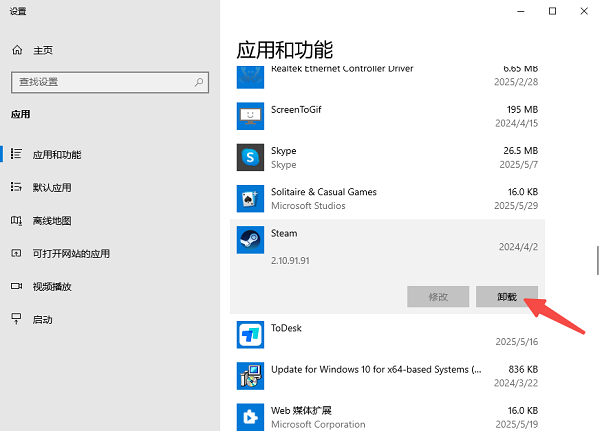Screen dimensions: 600x431
Task: Open 可打开网站的应用 page
Action: tap(70, 253)
